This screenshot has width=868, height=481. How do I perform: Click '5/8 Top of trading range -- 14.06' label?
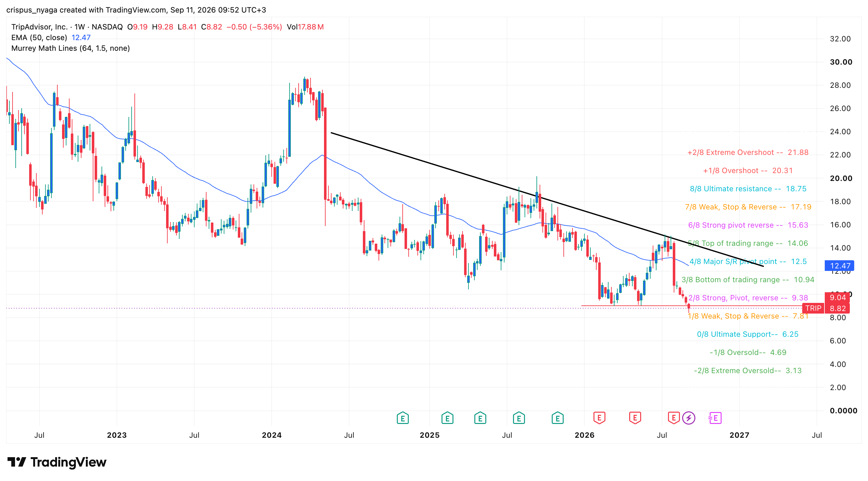pyautogui.click(x=748, y=243)
